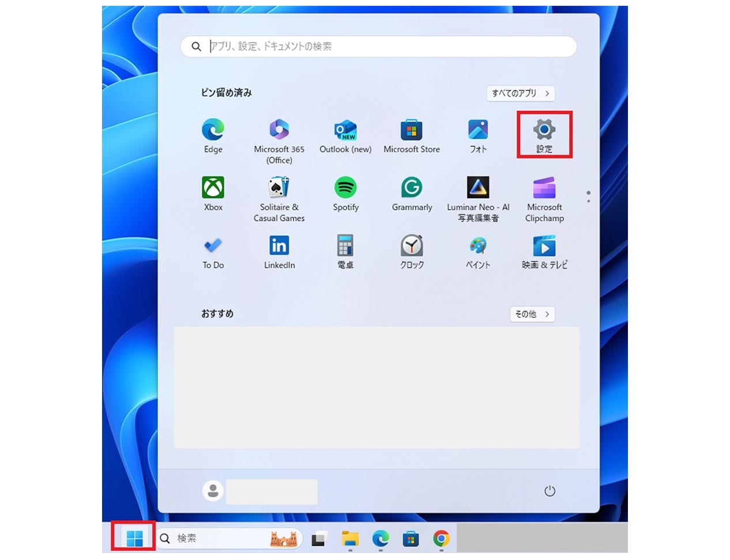Viewport: 730px width, 560px height.
Task: Open Microsoft Clipchamp
Action: tap(544, 199)
